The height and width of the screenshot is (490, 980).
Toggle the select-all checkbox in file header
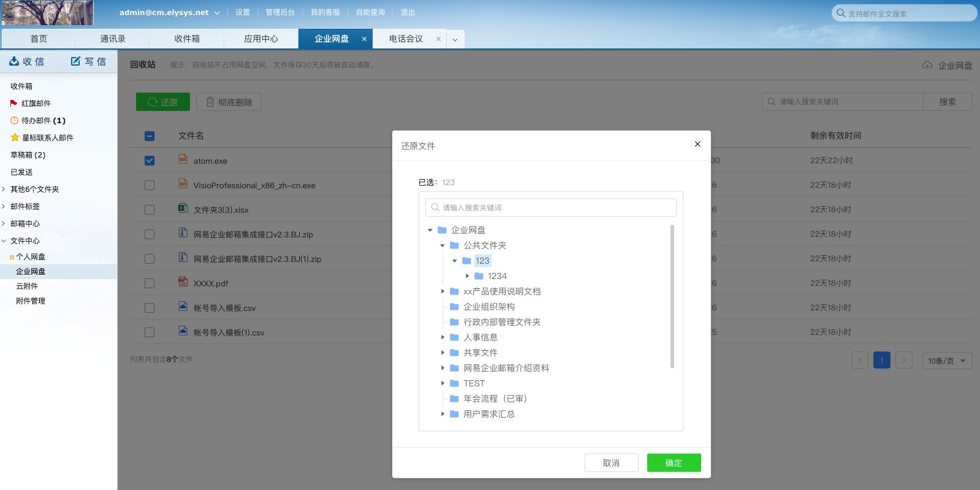[150, 136]
